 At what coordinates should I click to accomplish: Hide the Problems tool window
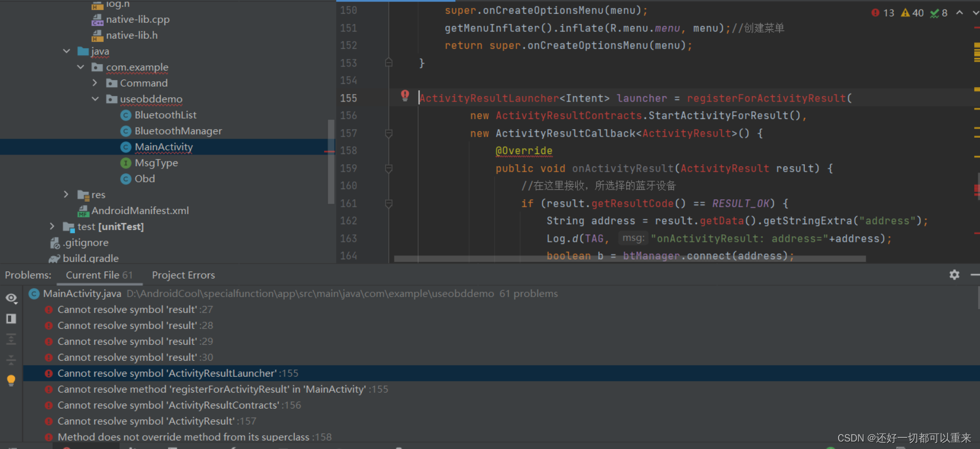[975, 275]
